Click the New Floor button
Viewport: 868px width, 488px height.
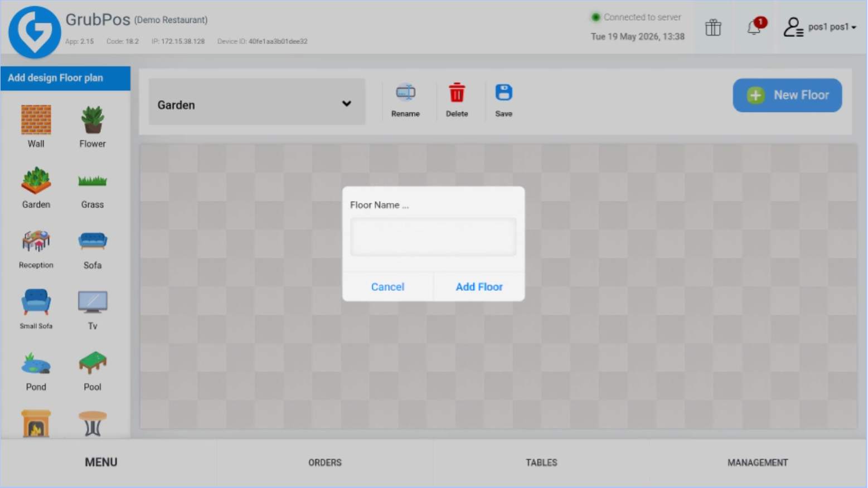pyautogui.click(x=787, y=95)
